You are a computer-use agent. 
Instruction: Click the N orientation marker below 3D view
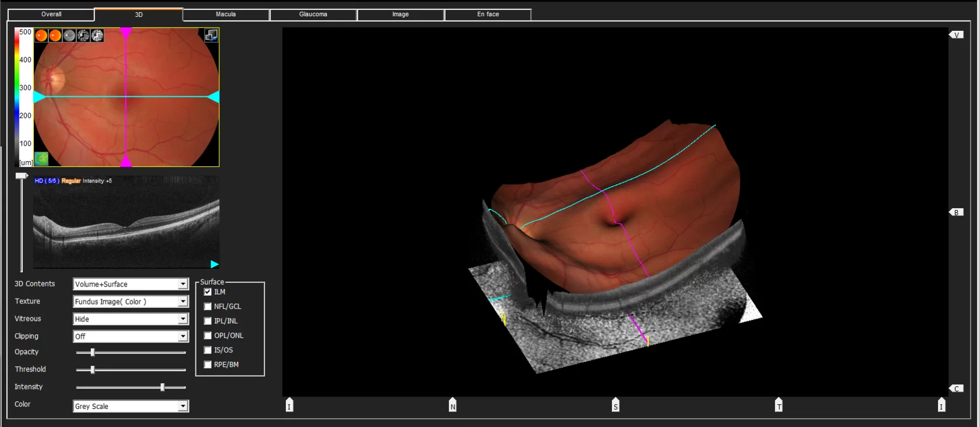click(x=453, y=405)
